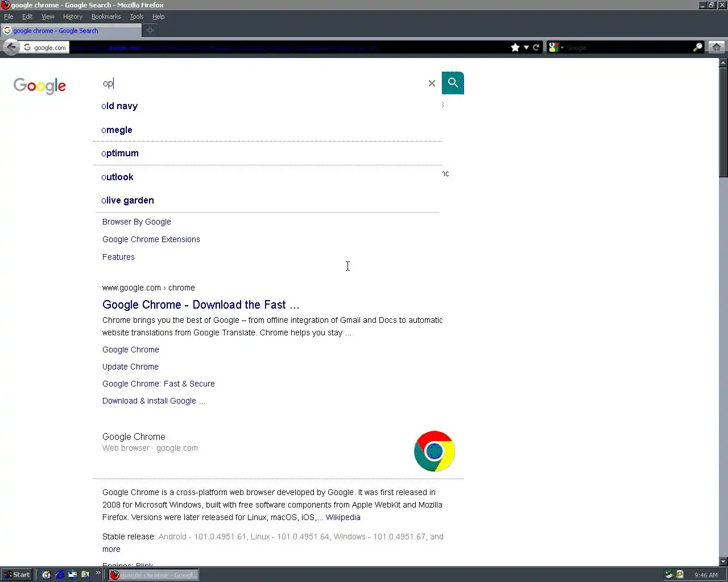Click the Google logo
The height and width of the screenshot is (582, 728).
pyautogui.click(x=40, y=86)
